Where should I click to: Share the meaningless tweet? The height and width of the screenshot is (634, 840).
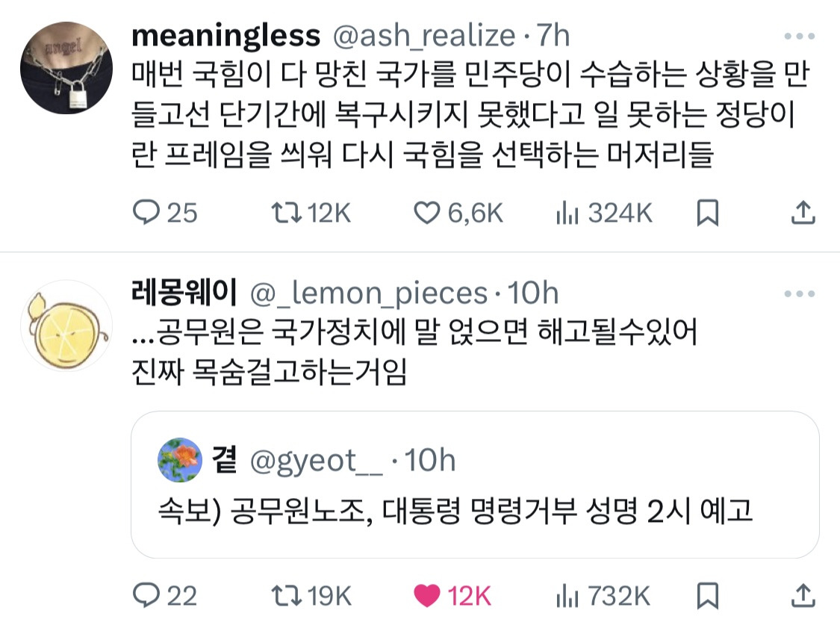[x=802, y=214]
